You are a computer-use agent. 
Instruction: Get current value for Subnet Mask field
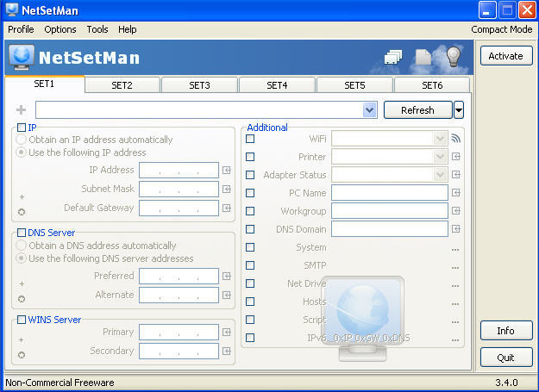(227, 190)
